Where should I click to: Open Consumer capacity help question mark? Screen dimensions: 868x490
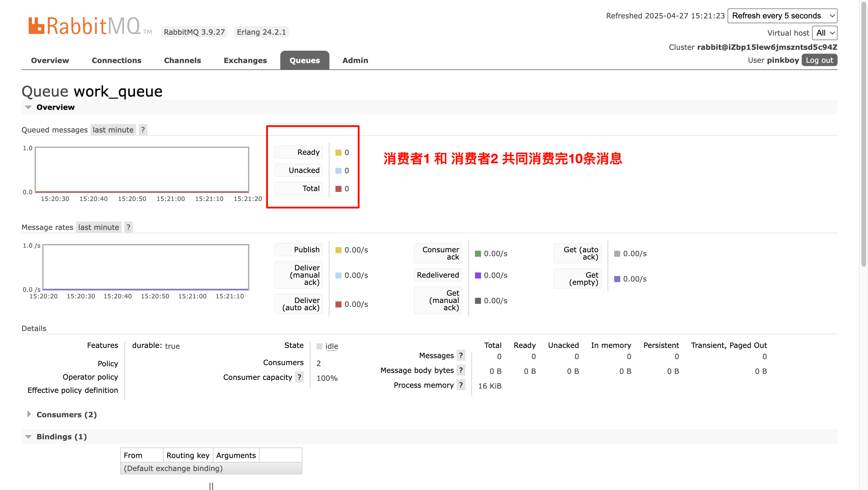click(x=299, y=377)
